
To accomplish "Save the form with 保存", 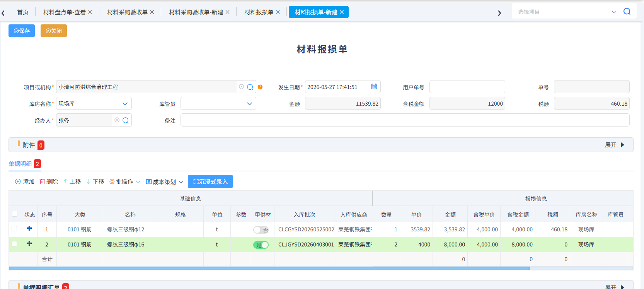I will coord(22,31).
